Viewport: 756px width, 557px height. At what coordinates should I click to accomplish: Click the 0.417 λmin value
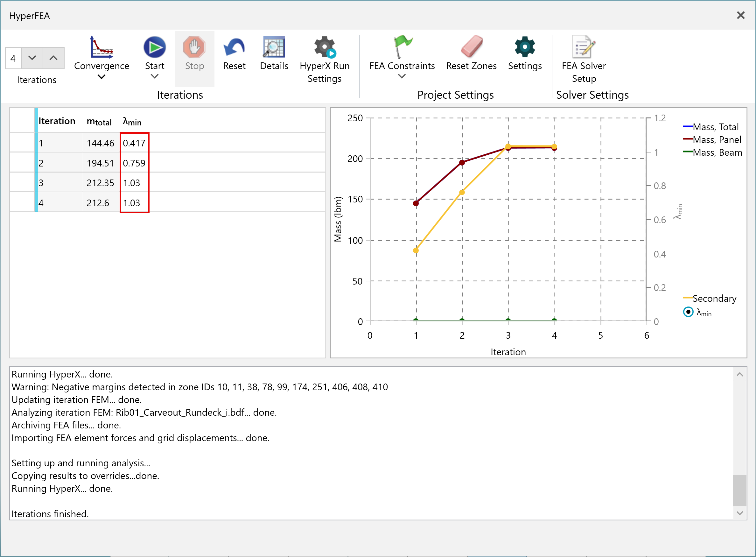click(x=134, y=143)
